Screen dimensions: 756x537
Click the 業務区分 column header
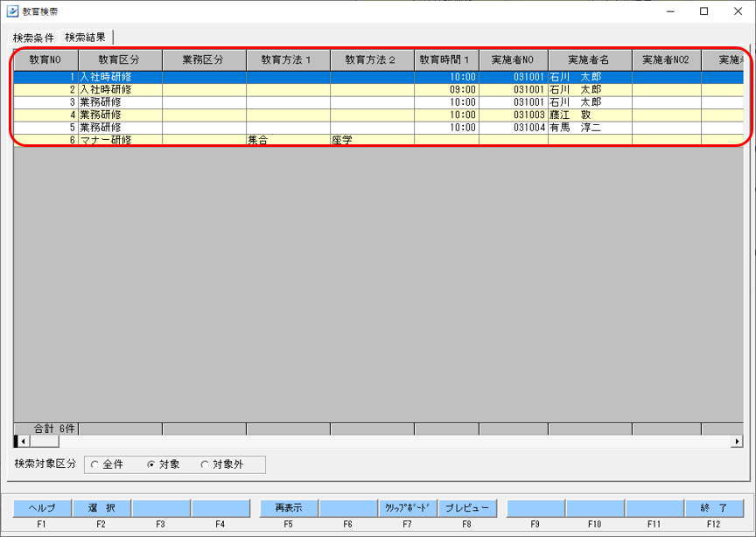(x=205, y=60)
